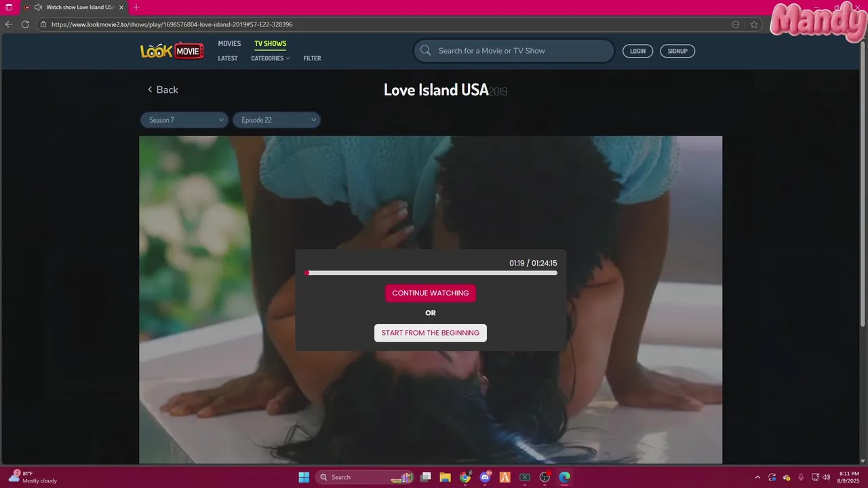Click the movie search box
Image resolution: width=868 pixels, height=488 pixels.
coord(514,51)
